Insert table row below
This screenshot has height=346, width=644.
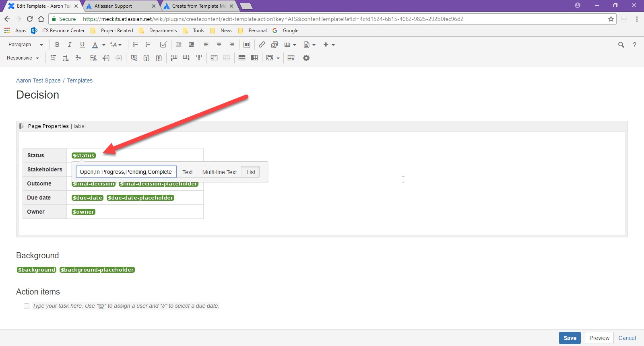[x=66, y=58]
